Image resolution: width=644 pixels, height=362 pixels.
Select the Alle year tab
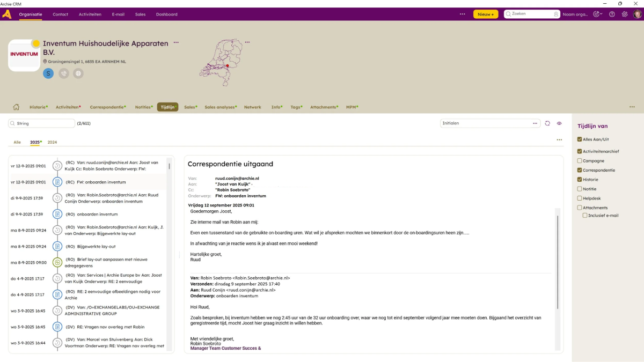[17, 142]
